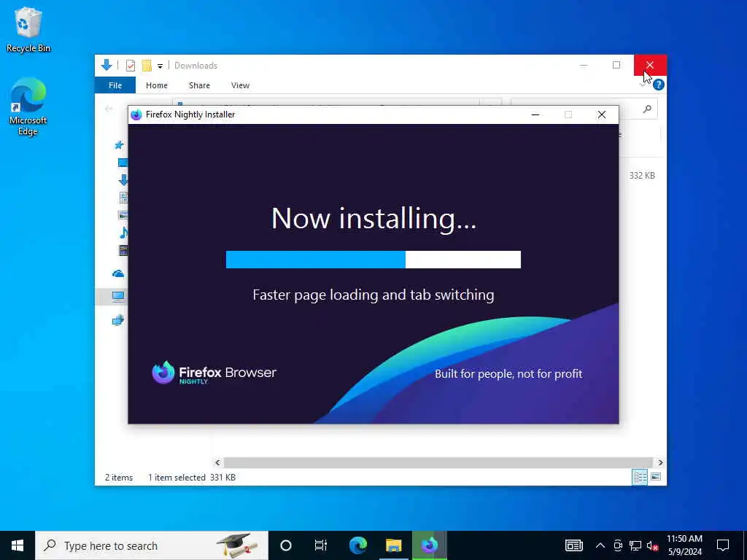
Task: Close the Downloads Explorer window
Action: click(650, 65)
